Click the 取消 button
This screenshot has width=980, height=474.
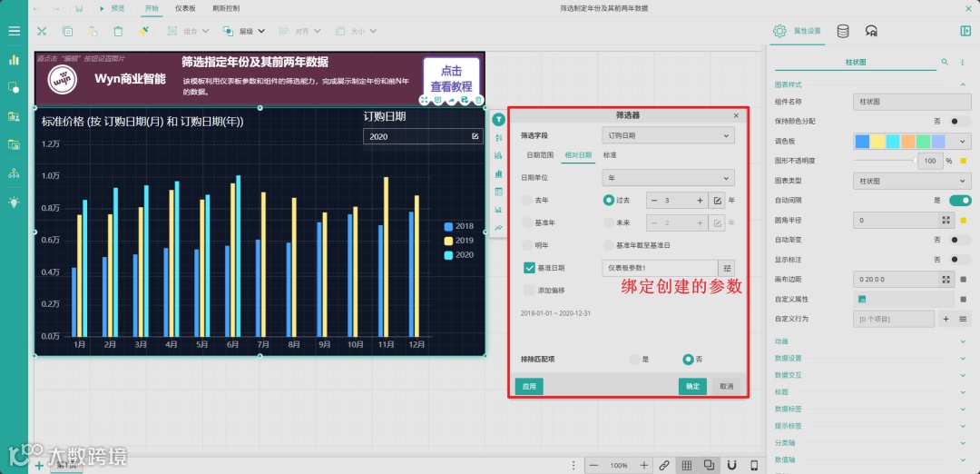pos(726,387)
